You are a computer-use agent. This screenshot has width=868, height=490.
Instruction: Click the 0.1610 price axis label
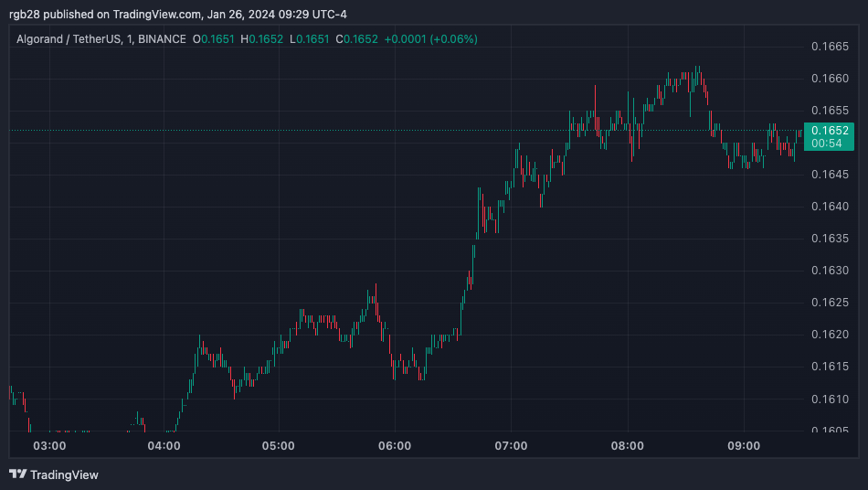[830, 399]
